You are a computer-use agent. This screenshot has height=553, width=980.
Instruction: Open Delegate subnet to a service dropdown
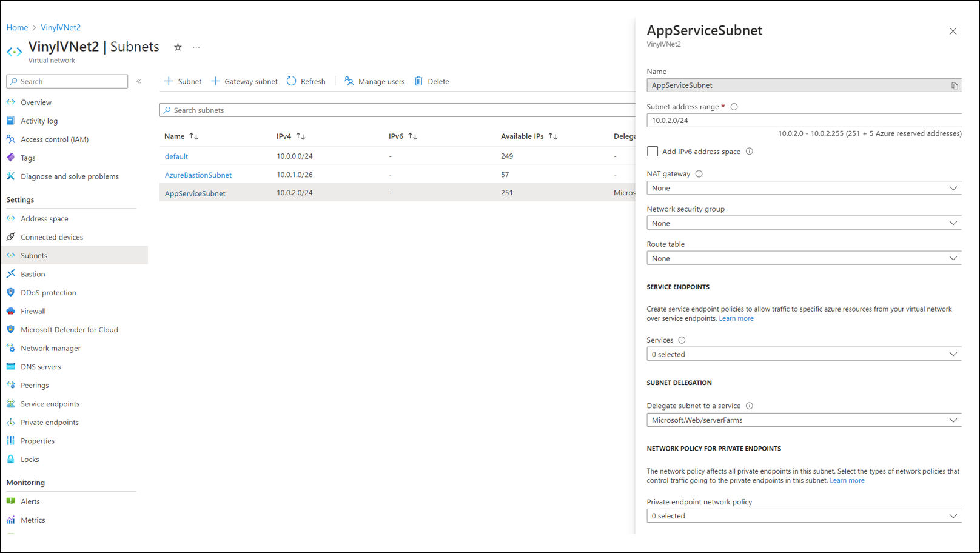point(804,420)
